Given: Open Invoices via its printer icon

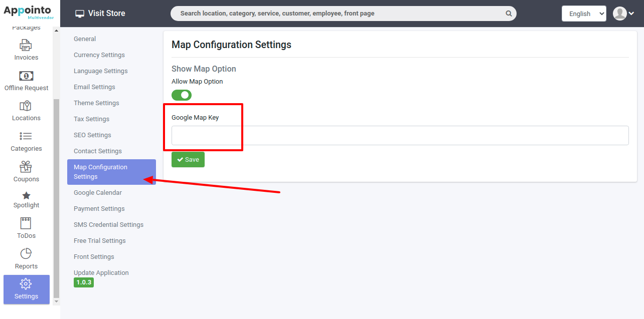Looking at the screenshot, I should 26,45.
